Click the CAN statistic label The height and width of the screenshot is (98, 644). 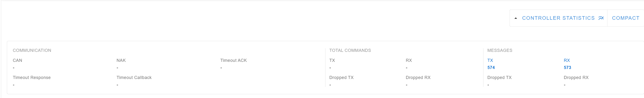click(17, 60)
